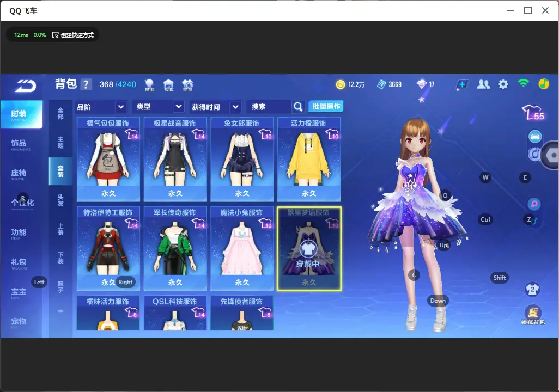Maximize the QQ飞车 window
Image resolution: width=559 pixels, height=392 pixels.
pos(528,11)
